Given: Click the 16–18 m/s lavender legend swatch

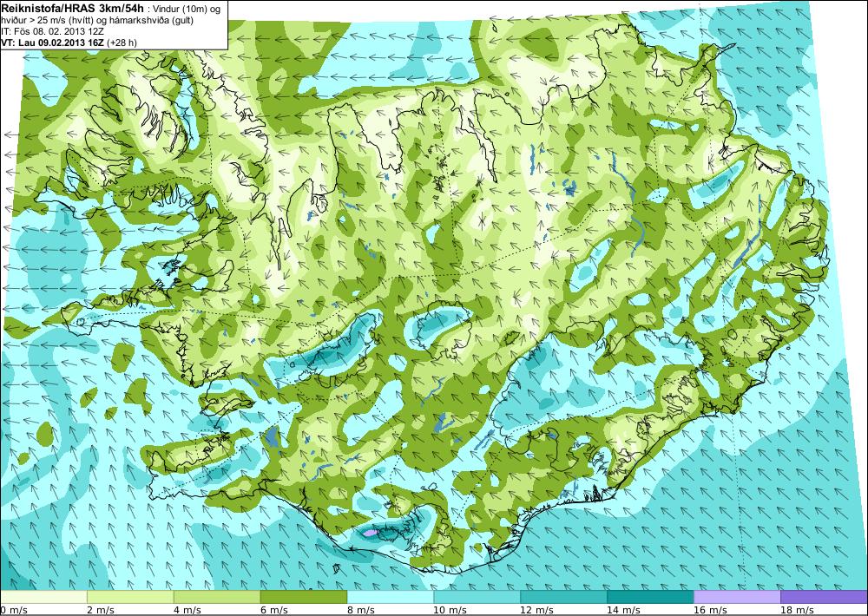Looking at the screenshot, I should point(737,597).
